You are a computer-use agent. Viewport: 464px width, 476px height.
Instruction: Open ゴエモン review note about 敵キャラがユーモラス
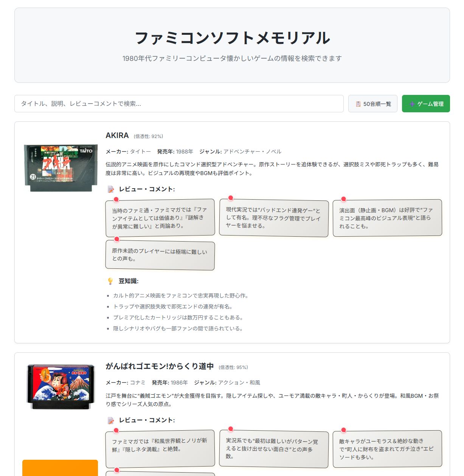click(387, 449)
